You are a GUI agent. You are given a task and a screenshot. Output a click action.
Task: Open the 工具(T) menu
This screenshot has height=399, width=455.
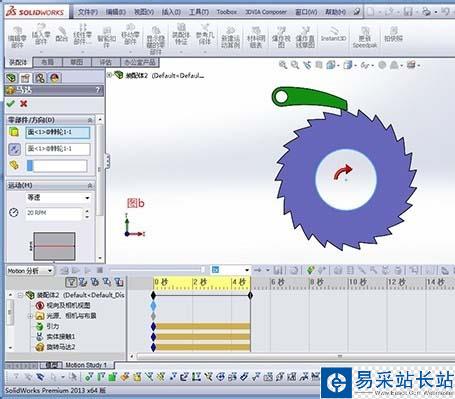[199, 12]
